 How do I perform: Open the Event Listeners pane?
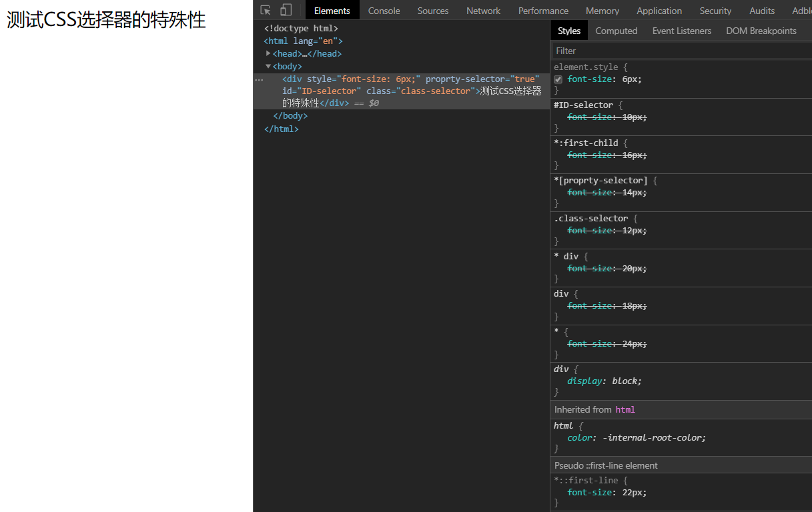pyautogui.click(x=681, y=31)
